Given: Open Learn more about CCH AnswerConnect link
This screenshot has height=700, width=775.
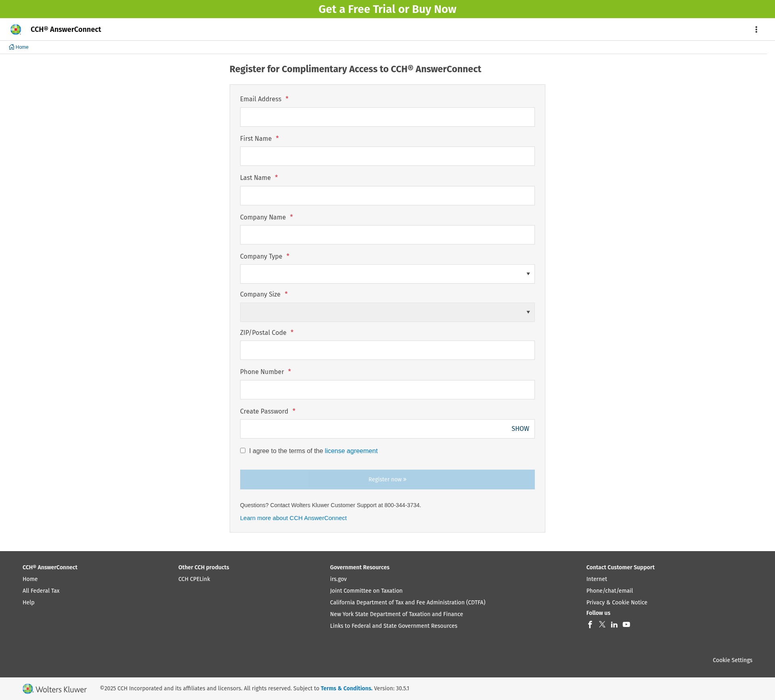Looking at the screenshot, I should click(x=293, y=518).
